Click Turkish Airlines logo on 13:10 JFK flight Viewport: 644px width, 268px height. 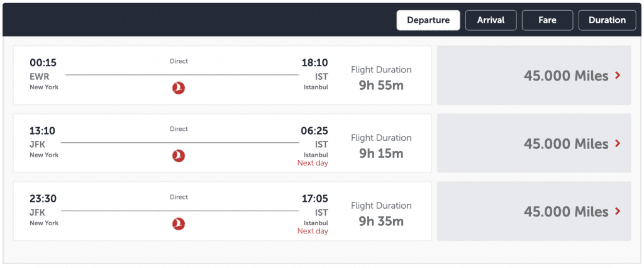click(x=178, y=156)
